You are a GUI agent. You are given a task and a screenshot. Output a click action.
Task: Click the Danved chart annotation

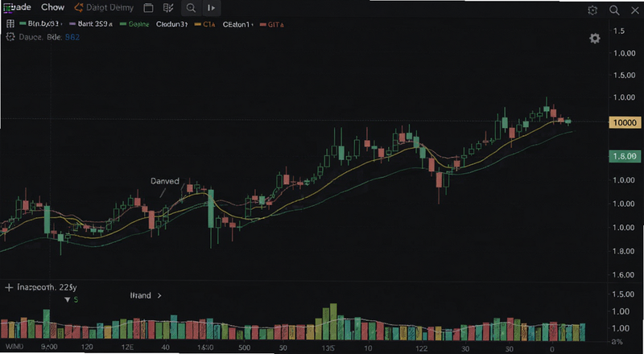pos(165,181)
